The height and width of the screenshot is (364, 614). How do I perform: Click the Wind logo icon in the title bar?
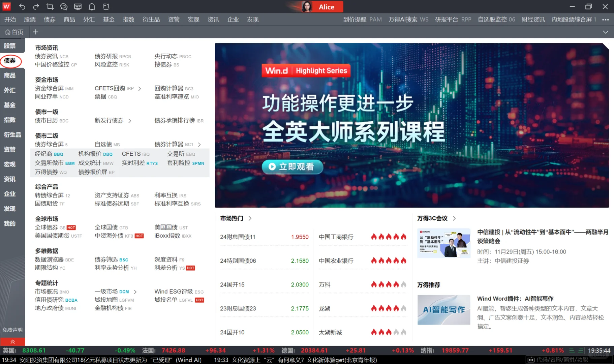(x=6, y=6)
